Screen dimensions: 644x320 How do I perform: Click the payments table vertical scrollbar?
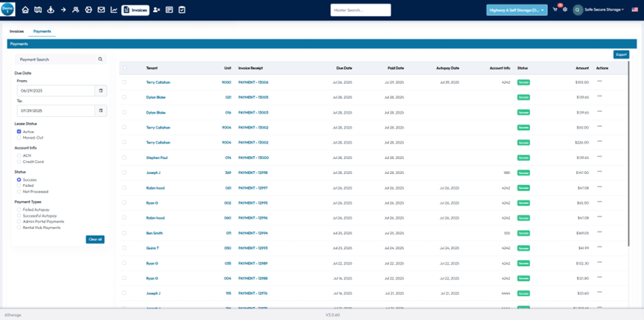coord(629,143)
